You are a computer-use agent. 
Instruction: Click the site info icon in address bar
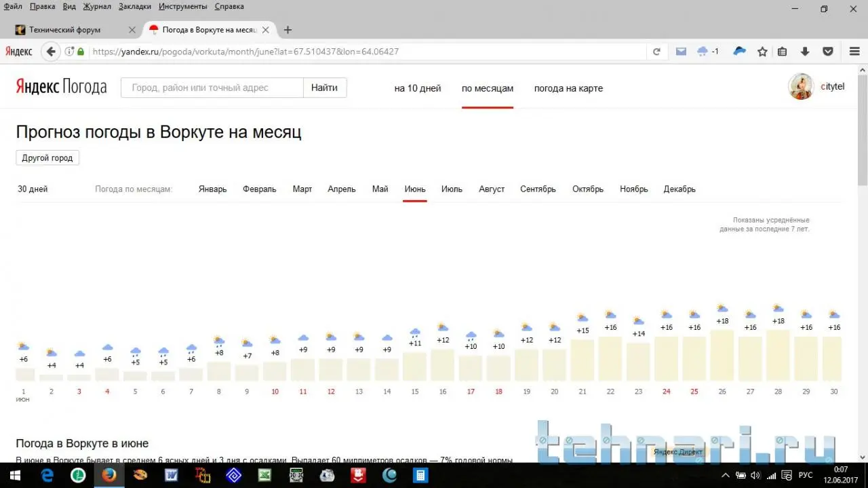tap(69, 52)
